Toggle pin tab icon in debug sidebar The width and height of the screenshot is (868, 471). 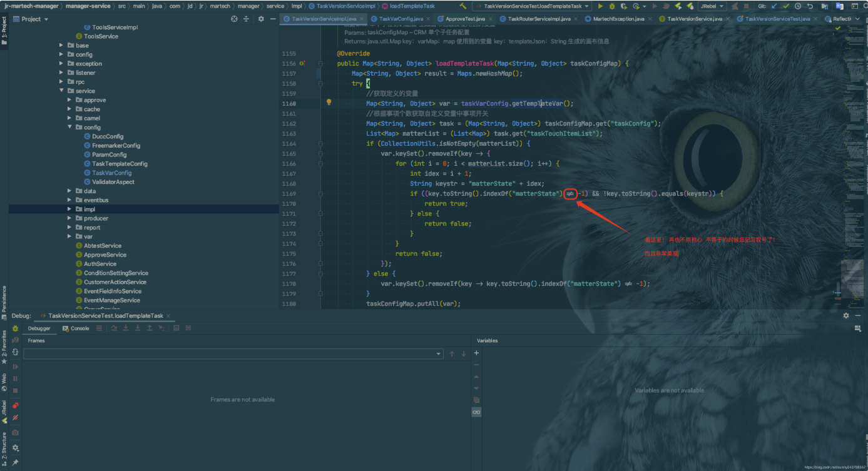click(x=16, y=462)
